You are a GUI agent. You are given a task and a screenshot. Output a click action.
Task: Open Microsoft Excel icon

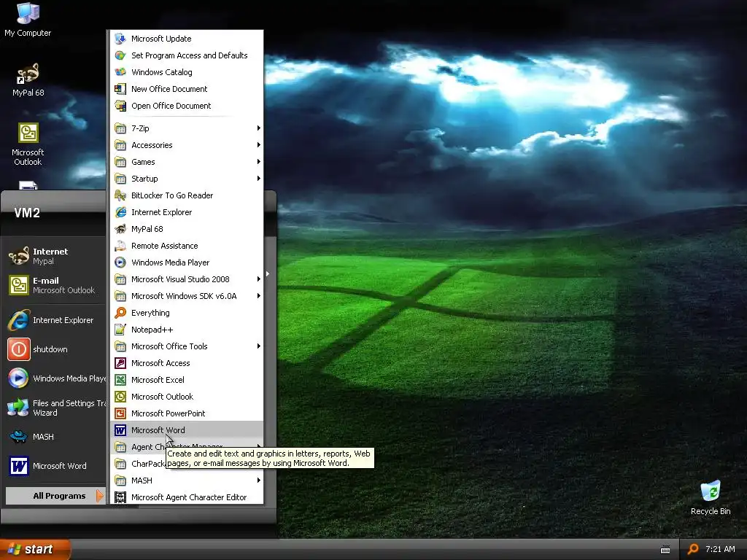tap(120, 380)
